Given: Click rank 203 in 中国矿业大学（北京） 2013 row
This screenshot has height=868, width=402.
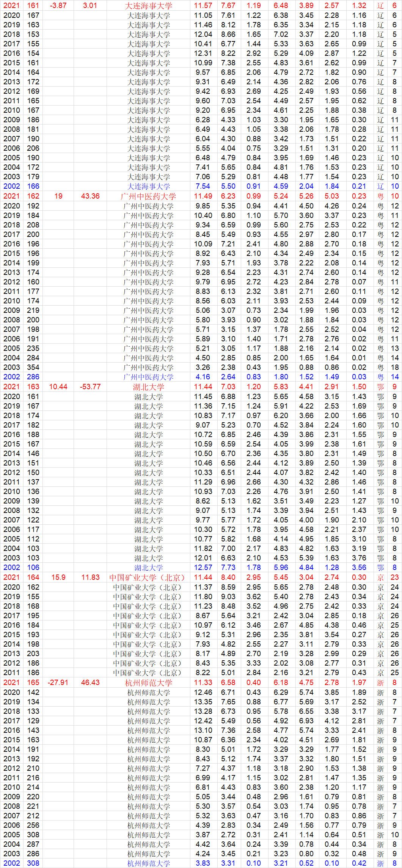Looking at the screenshot, I should [x=33, y=654].
